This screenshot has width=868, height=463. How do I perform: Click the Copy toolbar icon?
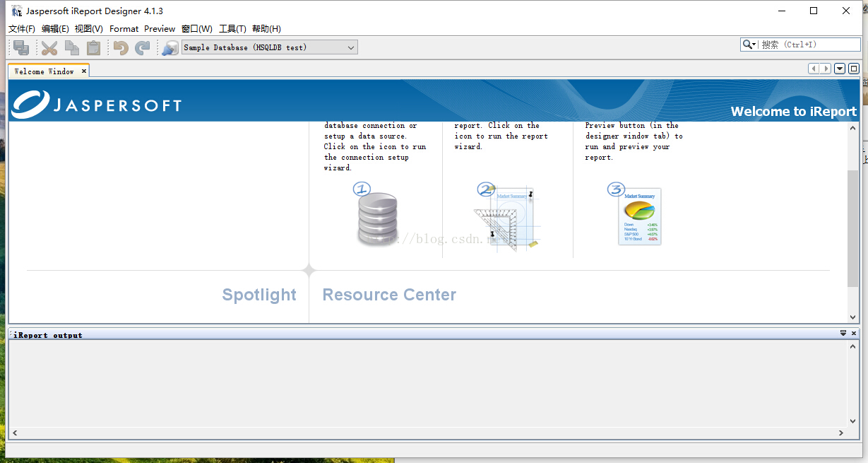point(71,47)
